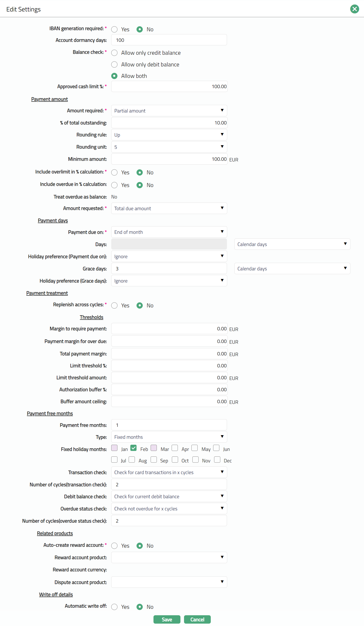Uncheck the Feb fixed holiday month

(133, 448)
